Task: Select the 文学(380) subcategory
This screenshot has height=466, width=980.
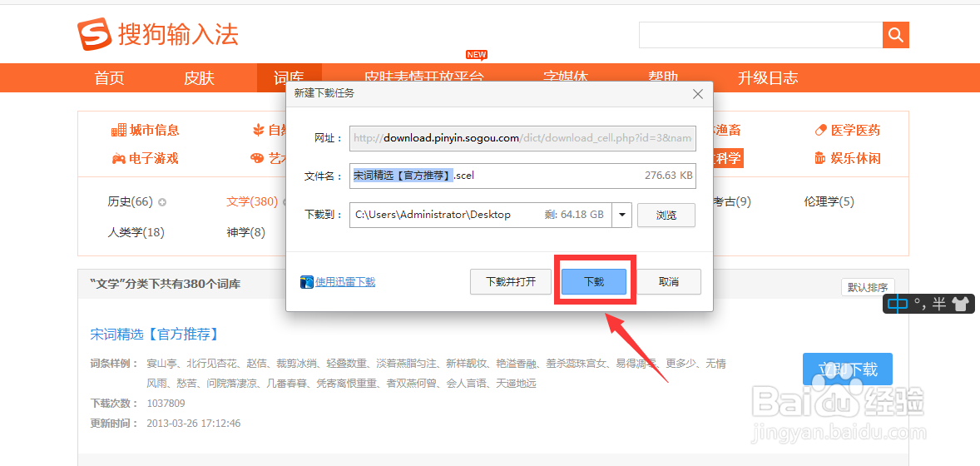Action: [x=252, y=202]
